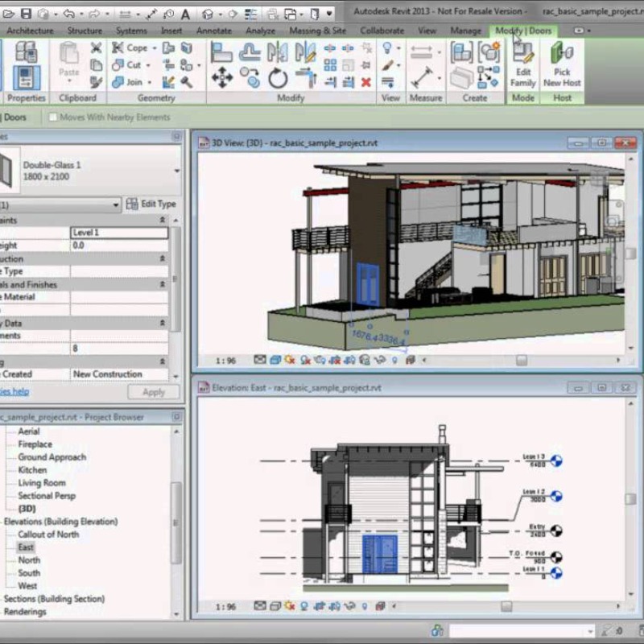The width and height of the screenshot is (644, 644).
Task: Click the 3D view horizontal scrollbar thumb
Action: (x=522, y=360)
